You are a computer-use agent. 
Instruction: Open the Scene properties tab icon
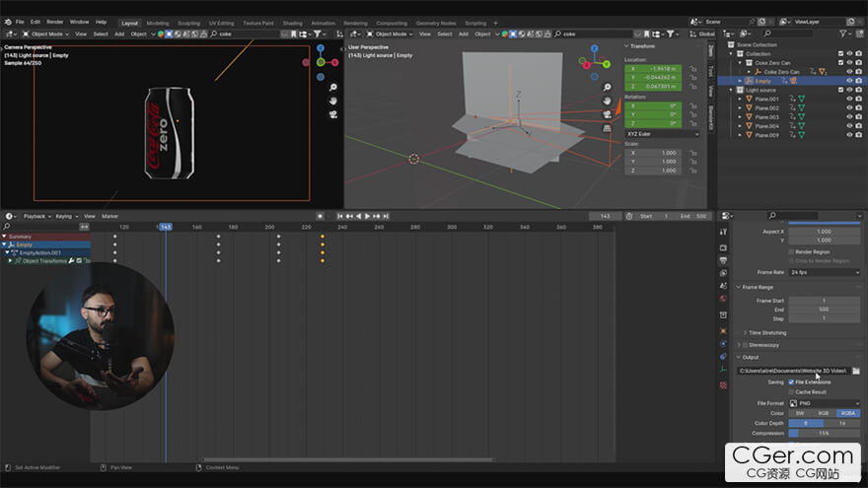click(723, 286)
